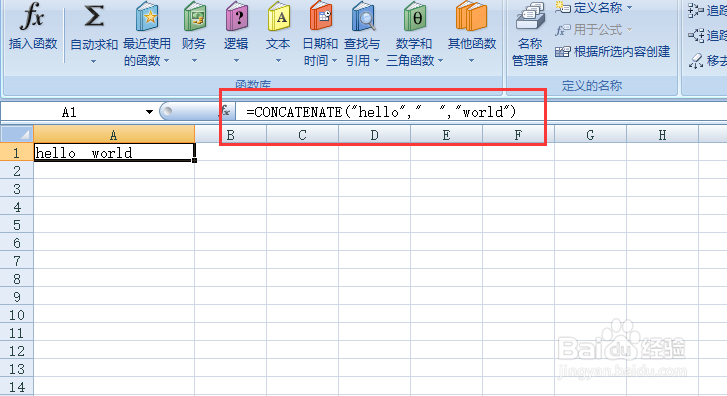Screen dimensions: 727x396
Task: Select row 4 header
Action: [17, 207]
